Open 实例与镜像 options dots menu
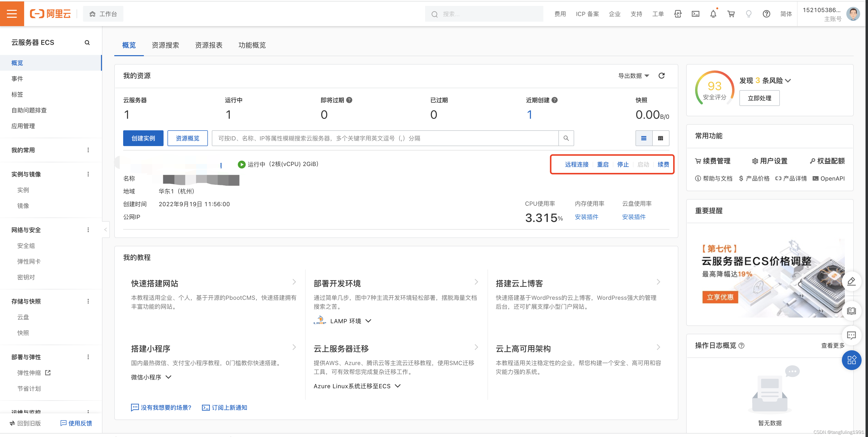 [88, 174]
